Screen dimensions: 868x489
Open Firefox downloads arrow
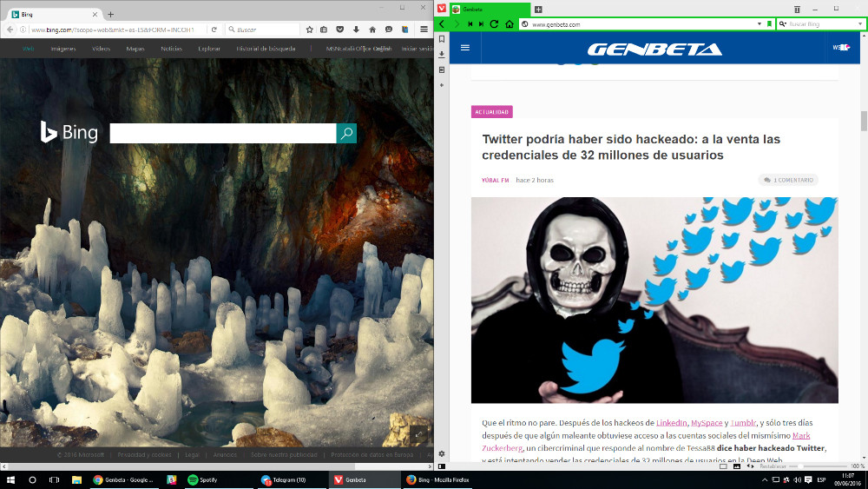(356, 30)
